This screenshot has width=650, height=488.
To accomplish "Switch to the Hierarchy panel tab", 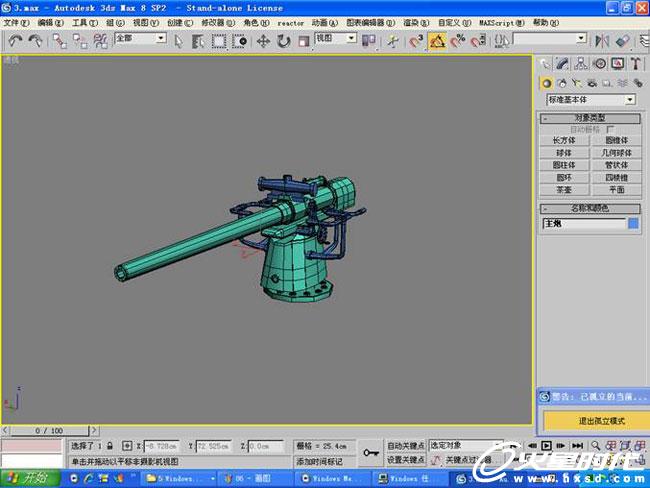I will pyautogui.click(x=581, y=63).
